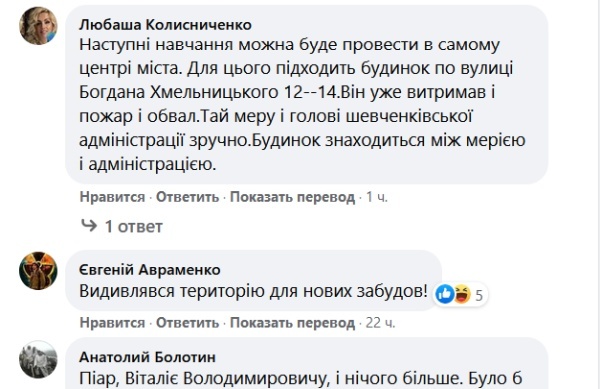Image resolution: width=600 pixels, height=389 pixels.
Task: Click Ответить under Євгеній Авраменко's comment
Action: pos(188,323)
